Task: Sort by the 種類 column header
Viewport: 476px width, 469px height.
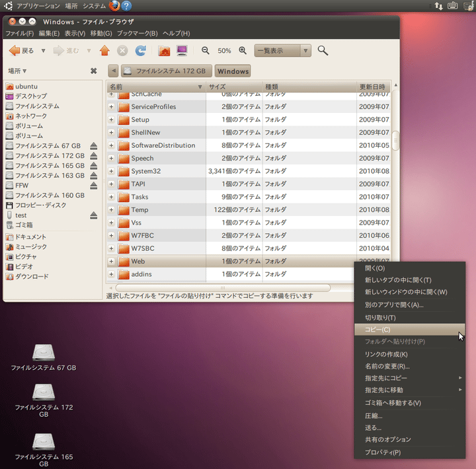Action: pos(309,87)
